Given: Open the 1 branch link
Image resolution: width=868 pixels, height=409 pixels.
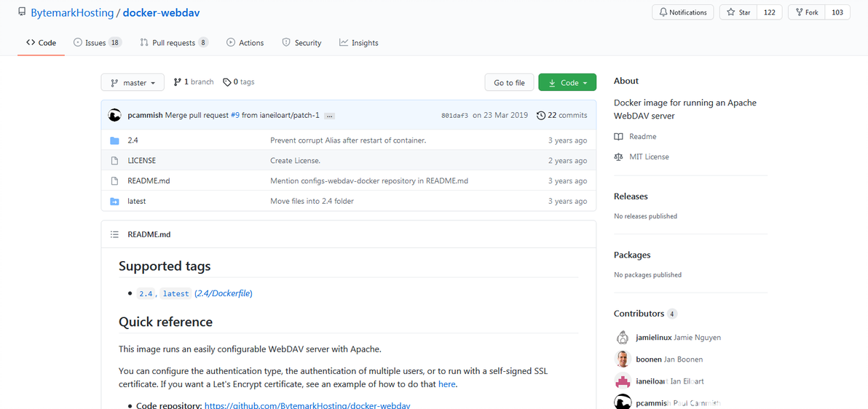Looking at the screenshot, I should click(x=194, y=82).
